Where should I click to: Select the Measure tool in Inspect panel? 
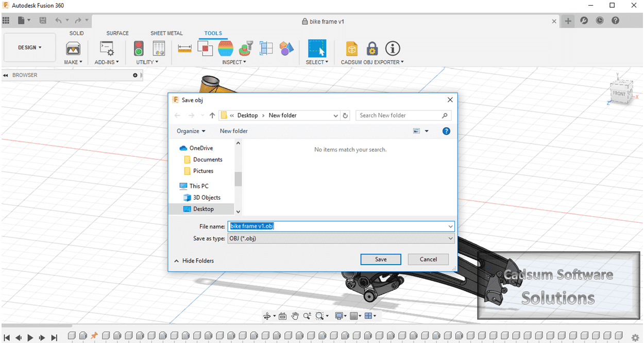pyautogui.click(x=184, y=48)
